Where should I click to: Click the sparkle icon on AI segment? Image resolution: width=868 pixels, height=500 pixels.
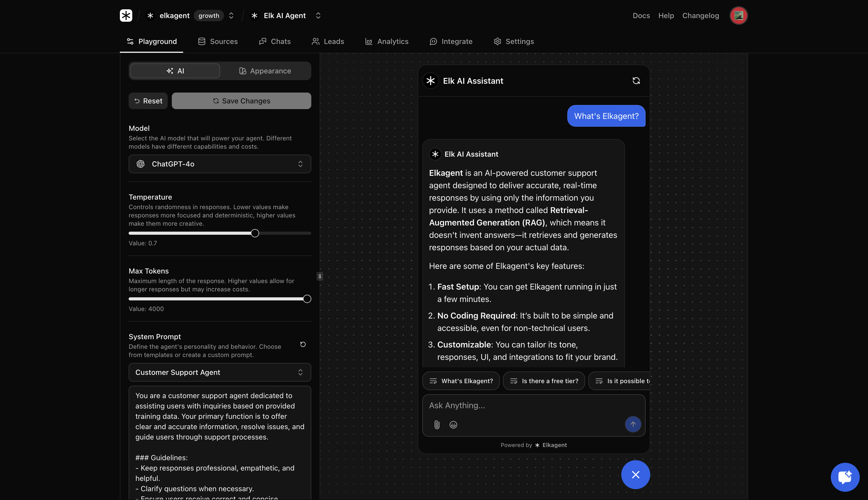click(x=170, y=71)
